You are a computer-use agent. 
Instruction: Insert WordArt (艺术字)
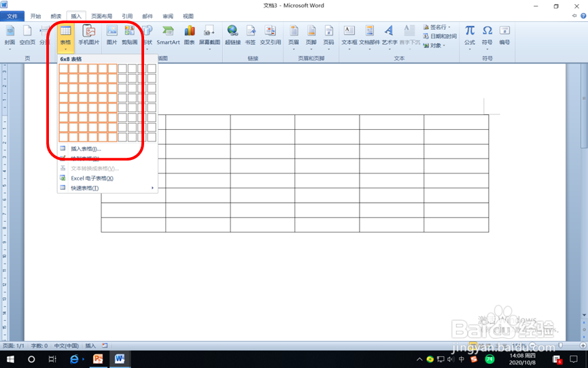(x=390, y=37)
